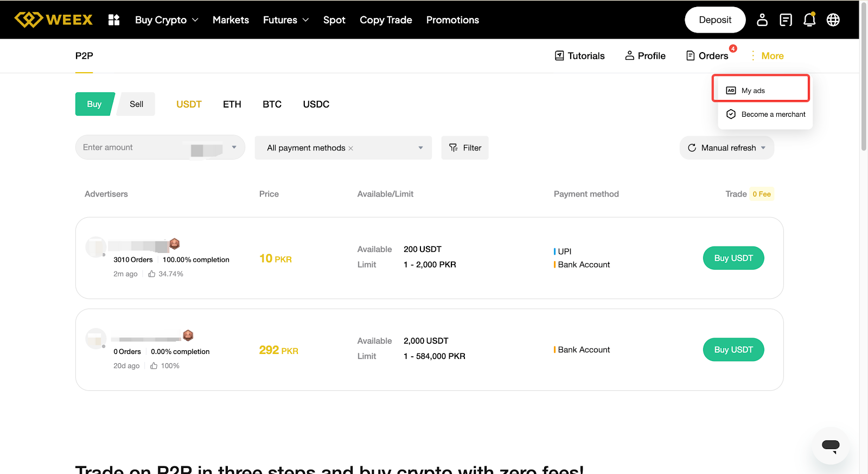Click the WEEX logo
This screenshot has width=868, height=474.
click(53, 20)
